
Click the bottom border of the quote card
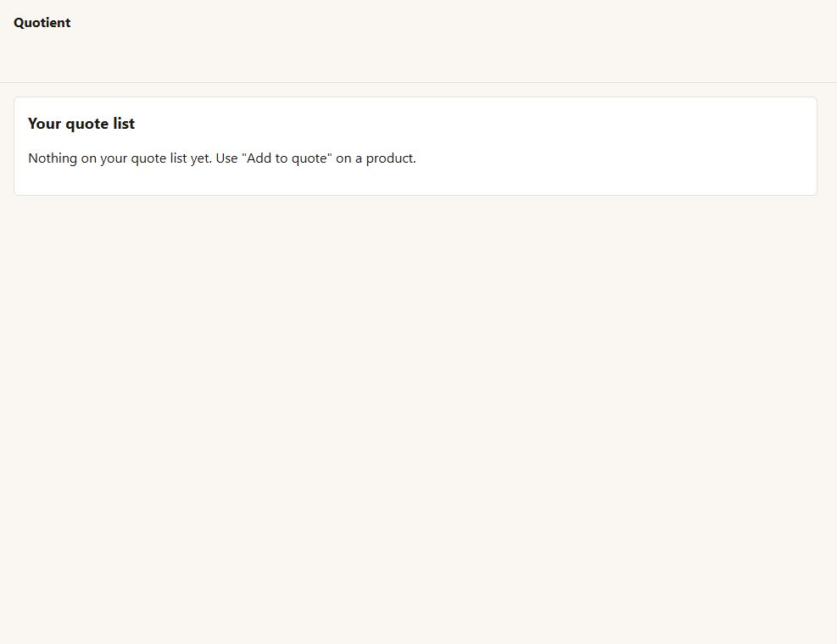416,195
